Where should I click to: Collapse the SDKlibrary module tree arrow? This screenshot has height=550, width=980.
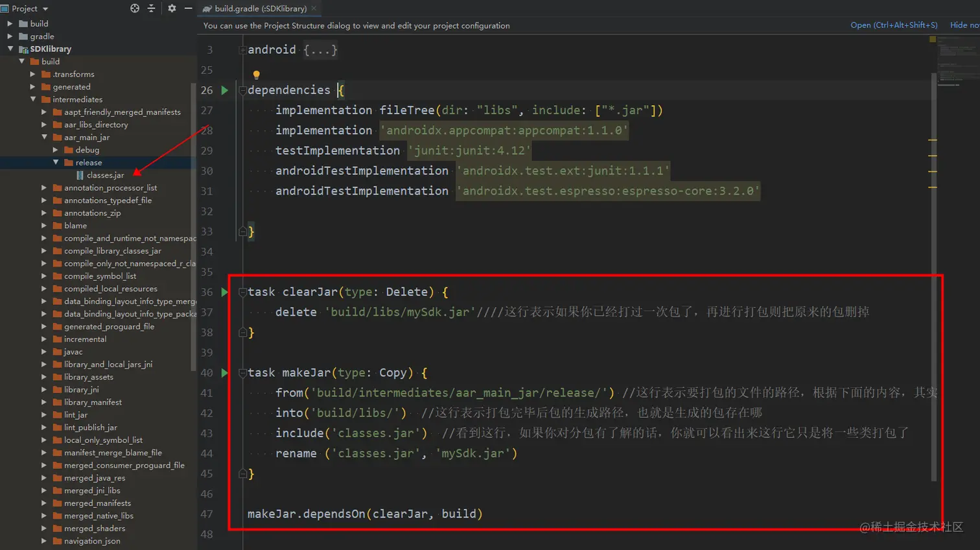10,49
